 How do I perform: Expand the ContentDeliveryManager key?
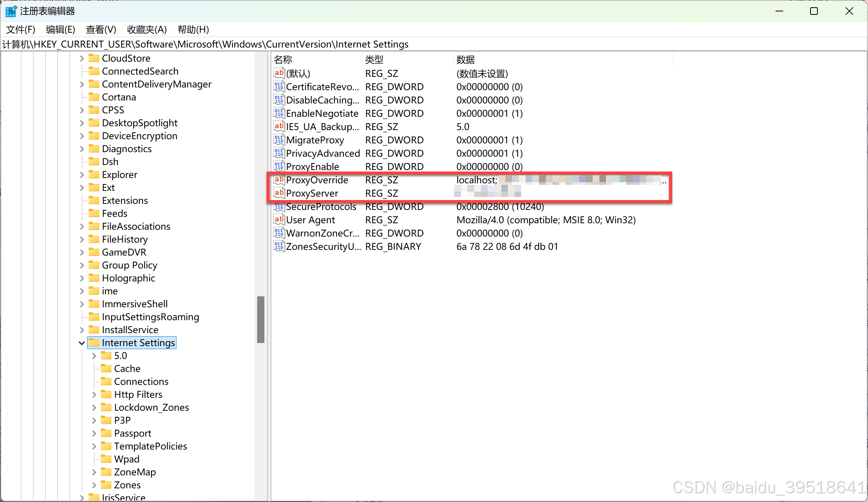coord(82,84)
